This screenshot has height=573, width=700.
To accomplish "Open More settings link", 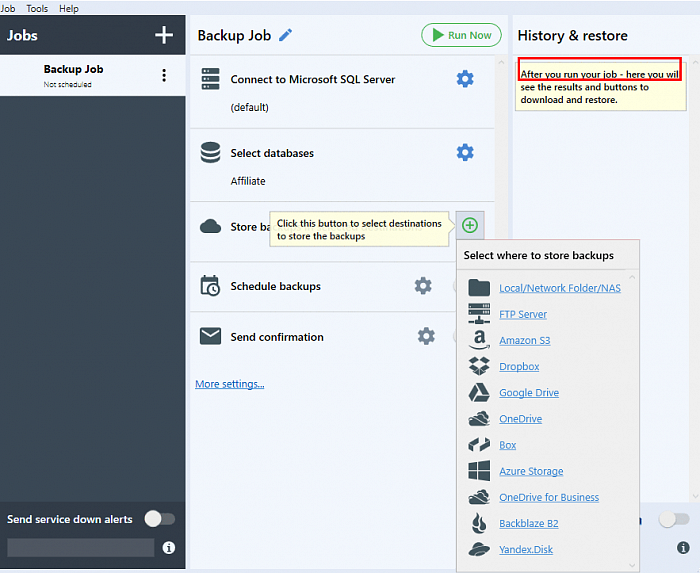I will point(229,384).
